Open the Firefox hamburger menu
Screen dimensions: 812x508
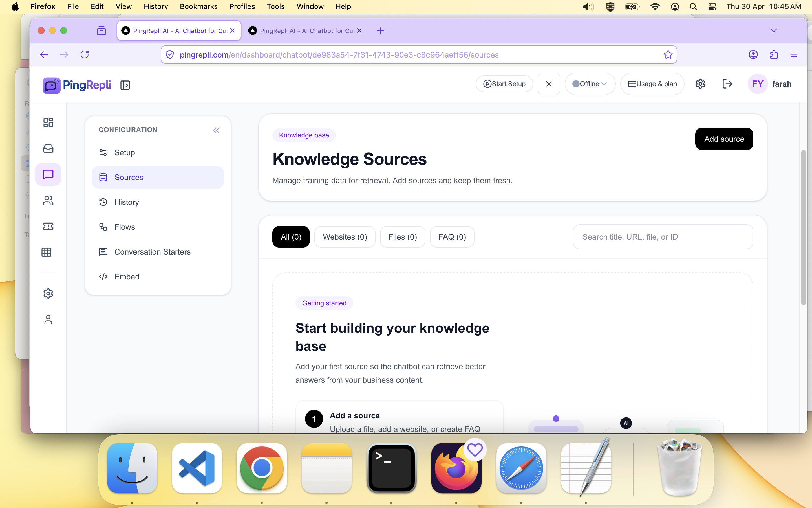[794, 54]
